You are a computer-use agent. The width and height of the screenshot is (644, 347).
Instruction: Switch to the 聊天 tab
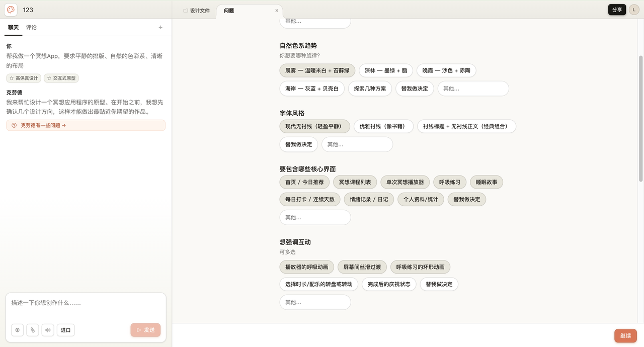click(14, 28)
